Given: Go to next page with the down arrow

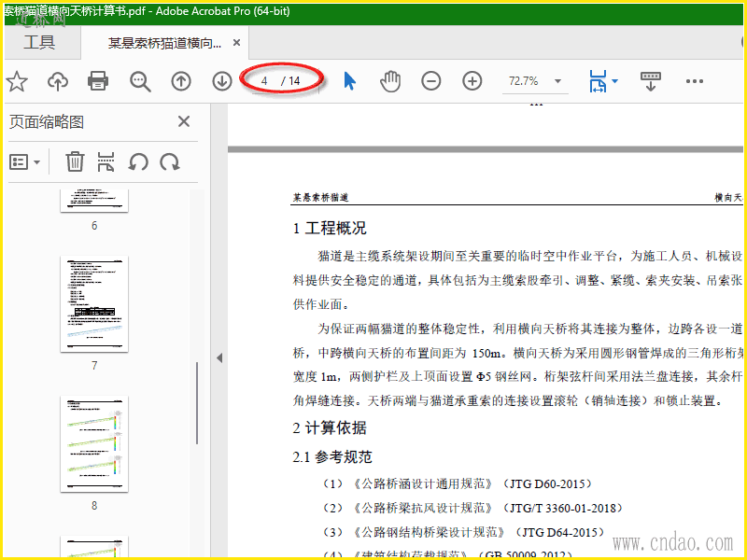Looking at the screenshot, I should point(222,81).
